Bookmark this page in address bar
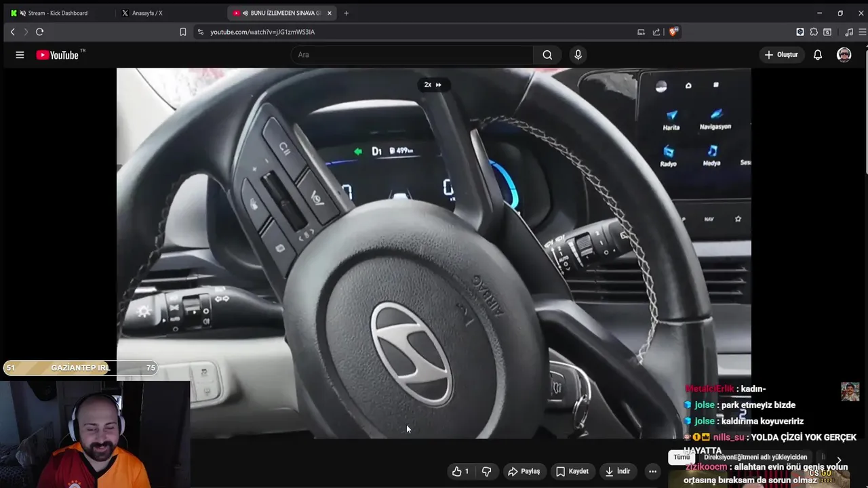The height and width of the screenshot is (488, 868). point(182,32)
